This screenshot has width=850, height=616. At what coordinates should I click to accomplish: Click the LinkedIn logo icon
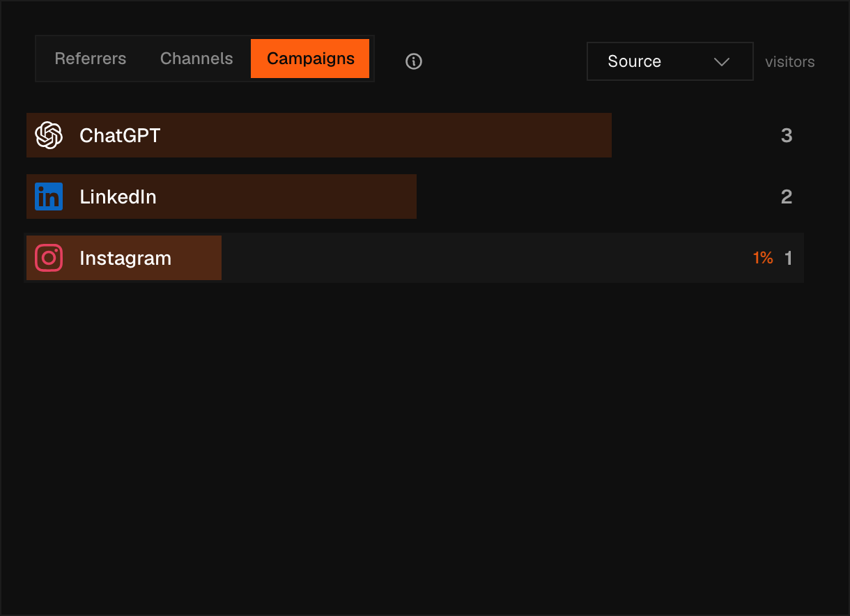point(49,197)
